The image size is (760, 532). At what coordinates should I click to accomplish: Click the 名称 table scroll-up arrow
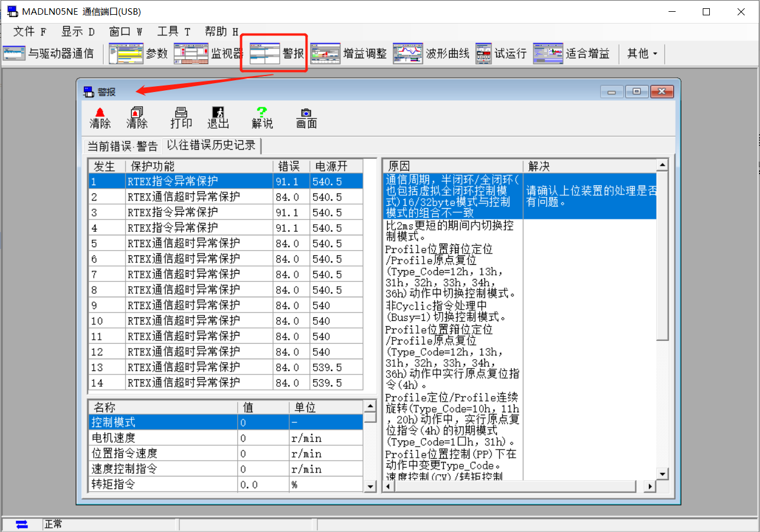pos(370,406)
